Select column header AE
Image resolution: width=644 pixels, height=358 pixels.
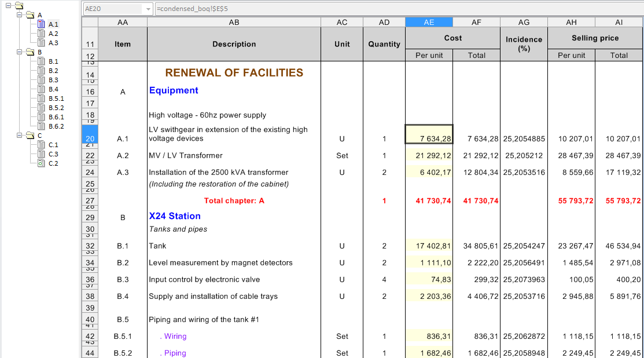(429, 22)
